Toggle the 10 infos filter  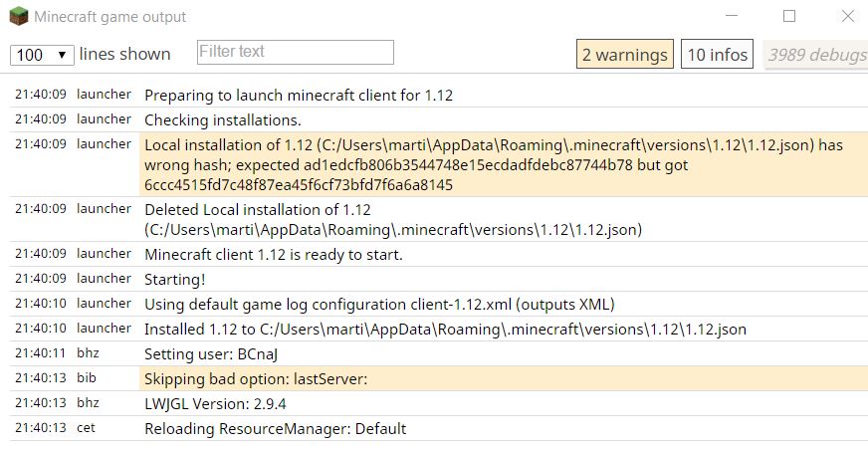pos(717,55)
